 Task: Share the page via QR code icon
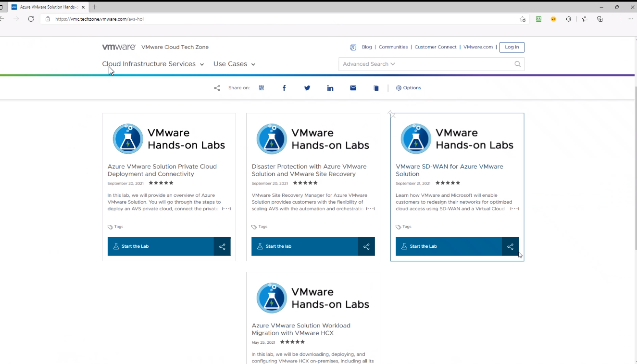point(262,88)
